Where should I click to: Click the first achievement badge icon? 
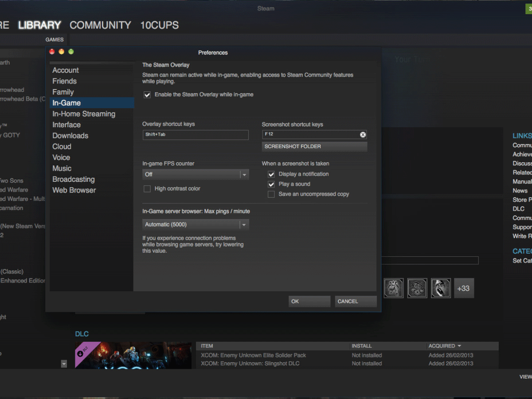(x=394, y=288)
